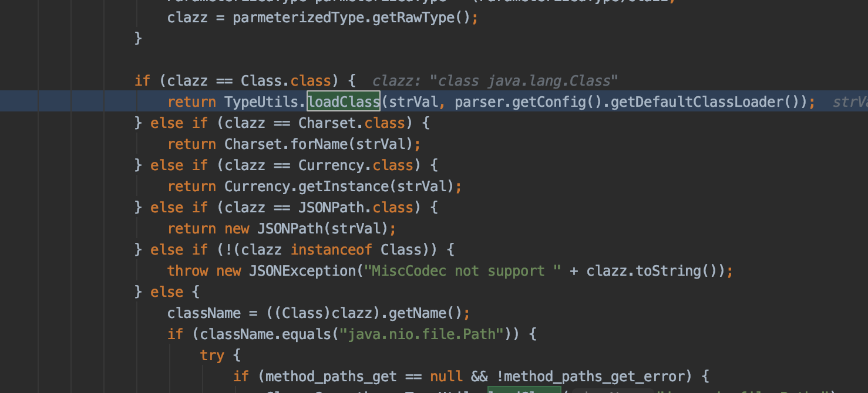The width and height of the screenshot is (868, 393).
Task: Click method_paths_get_error variable
Action: pos(595,377)
